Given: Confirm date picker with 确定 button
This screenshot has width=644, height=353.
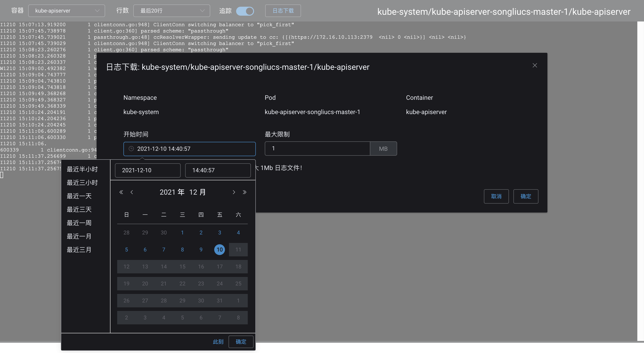Looking at the screenshot, I should tap(241, 342).
